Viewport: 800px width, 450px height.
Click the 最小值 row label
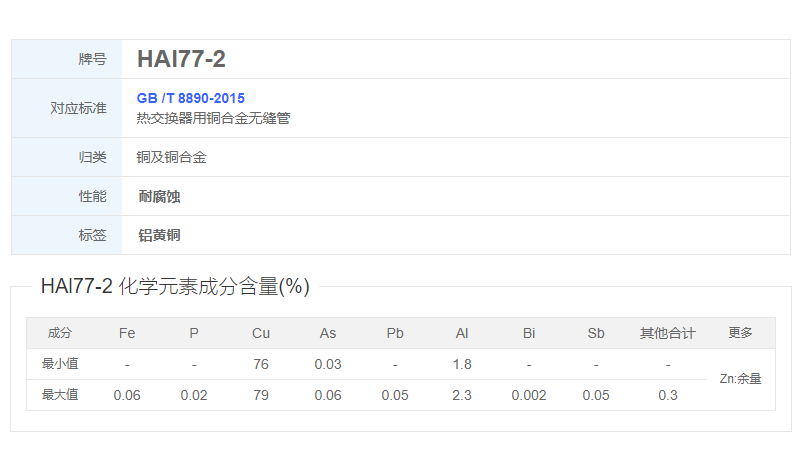coord(60,364)
